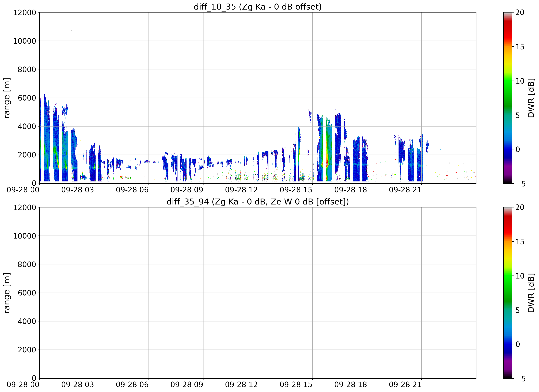Select the 'range [m]' label of the top plot
The image size is (539, 392).
click(7, 98)
